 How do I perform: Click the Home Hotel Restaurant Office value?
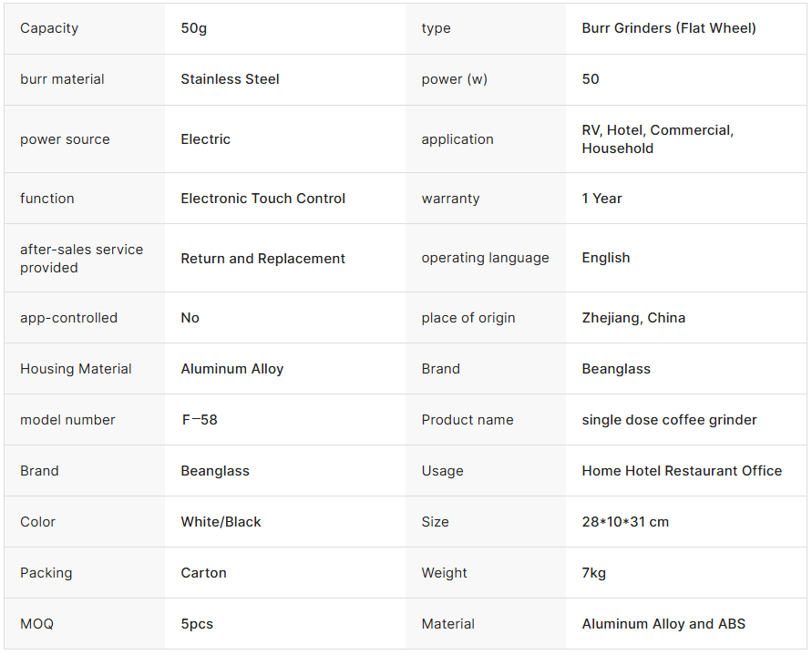click(x=682, y=471)
